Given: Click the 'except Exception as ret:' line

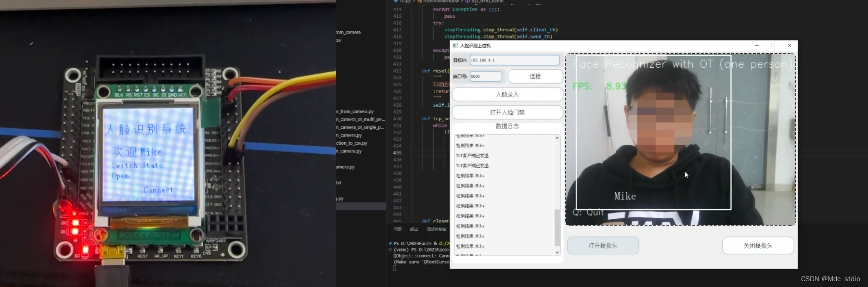Looking at the screenshot, I should pyautogui.click(x=466, y=9).
